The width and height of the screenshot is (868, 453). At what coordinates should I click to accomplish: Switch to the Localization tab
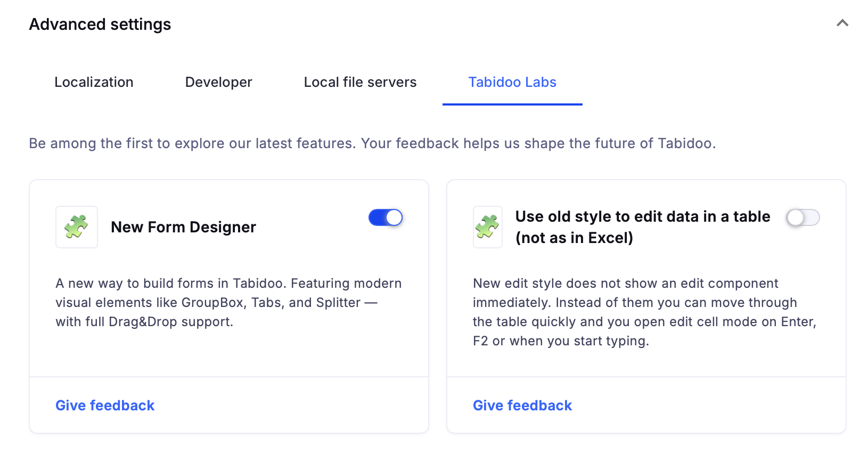(94, 82)
